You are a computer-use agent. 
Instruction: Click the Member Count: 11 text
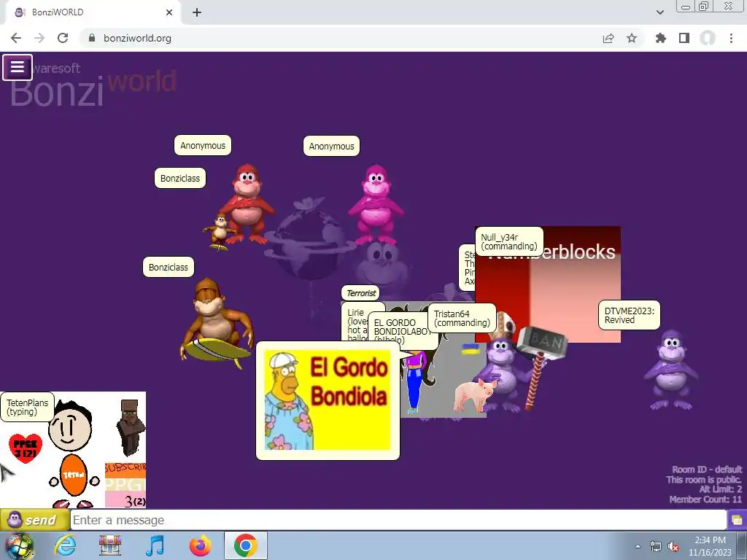click(705, 499)
